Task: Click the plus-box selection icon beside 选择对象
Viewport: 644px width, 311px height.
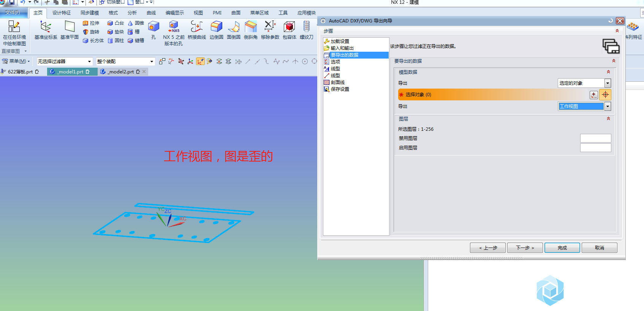Action: pyautogui.click(x=593, y=95)
